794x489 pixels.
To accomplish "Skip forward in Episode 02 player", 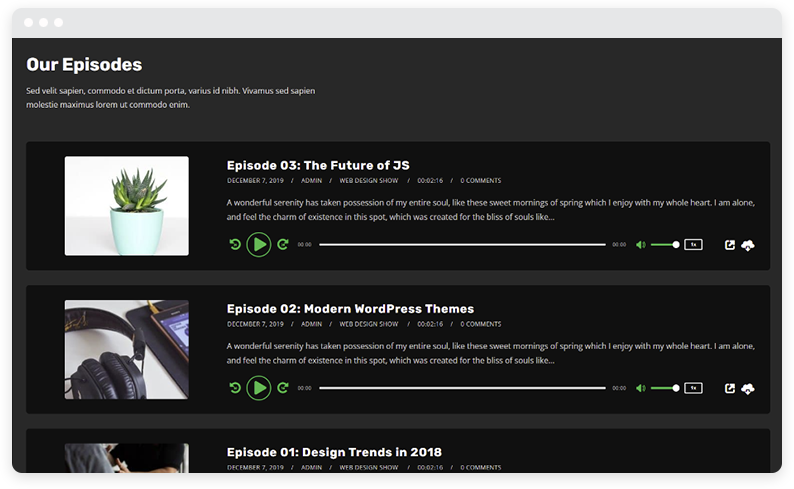I will [x=283, y=388].
